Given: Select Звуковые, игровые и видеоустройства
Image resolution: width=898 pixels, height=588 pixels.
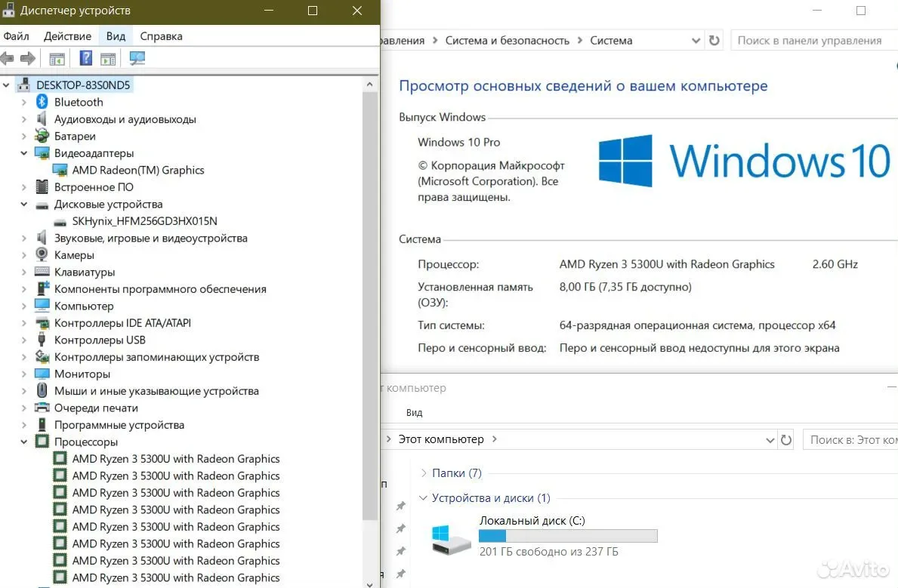Looking at the screenshot, I should click(x=150, y=239).
